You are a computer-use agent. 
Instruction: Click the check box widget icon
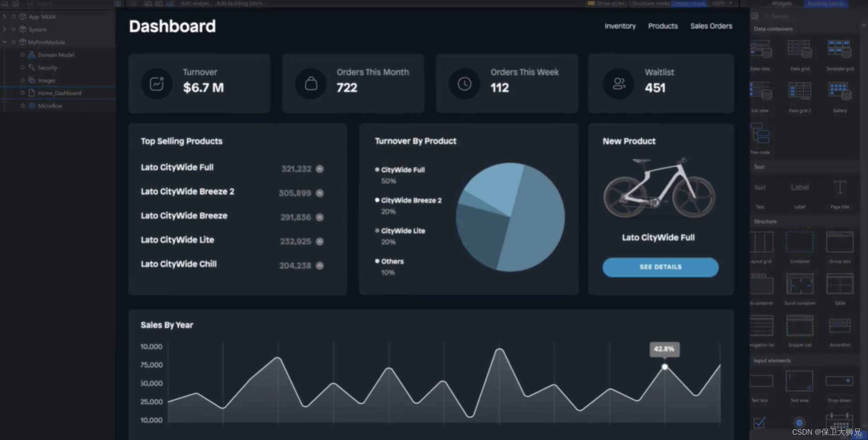click(x=759, y=422)
